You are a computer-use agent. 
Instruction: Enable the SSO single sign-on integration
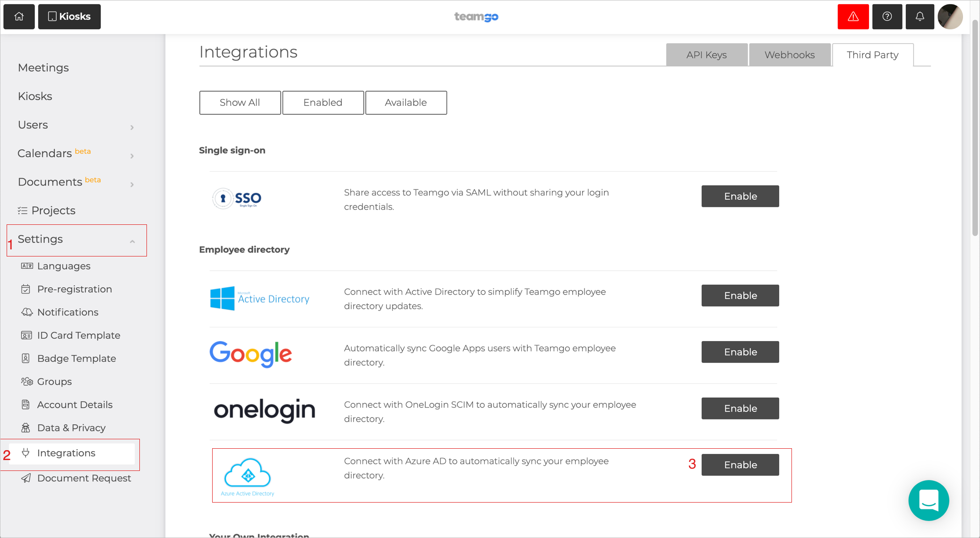[739, 196]
